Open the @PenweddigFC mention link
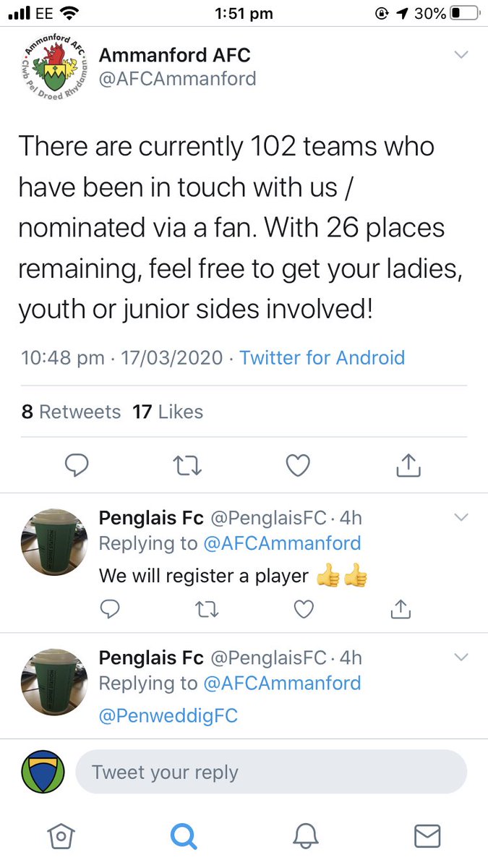The height and width of the screenshot is (868, 488). 168,716
